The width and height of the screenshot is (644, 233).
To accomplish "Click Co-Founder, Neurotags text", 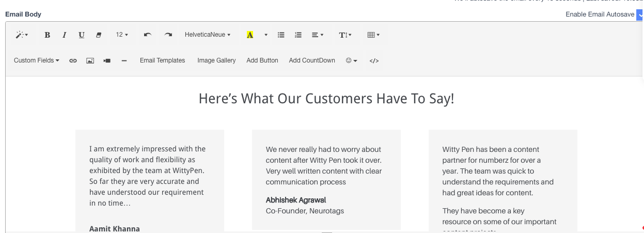I will [x=305, y=211].
